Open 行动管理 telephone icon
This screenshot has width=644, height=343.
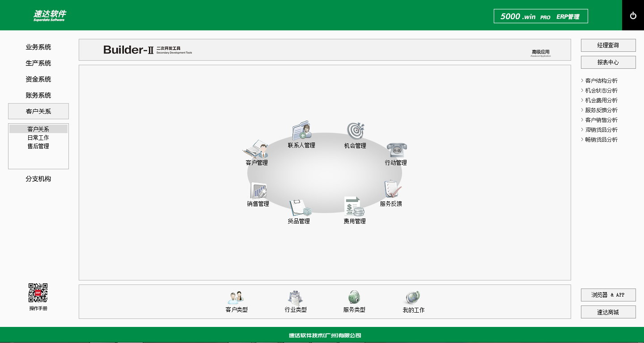click(396, 150)
